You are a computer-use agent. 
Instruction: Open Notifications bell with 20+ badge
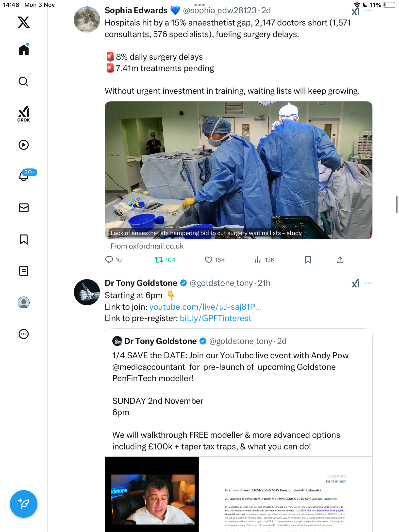(24, 176)
